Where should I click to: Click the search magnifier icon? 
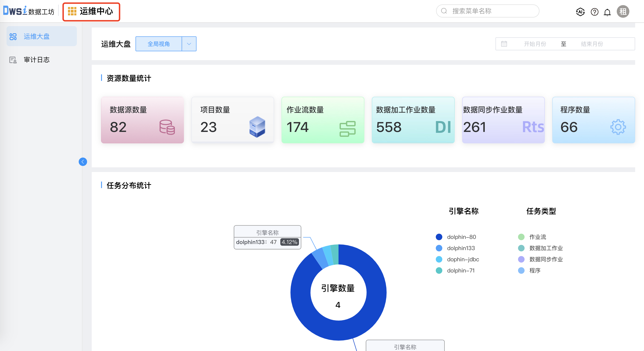pyautogui.click(x=444, y=11)
